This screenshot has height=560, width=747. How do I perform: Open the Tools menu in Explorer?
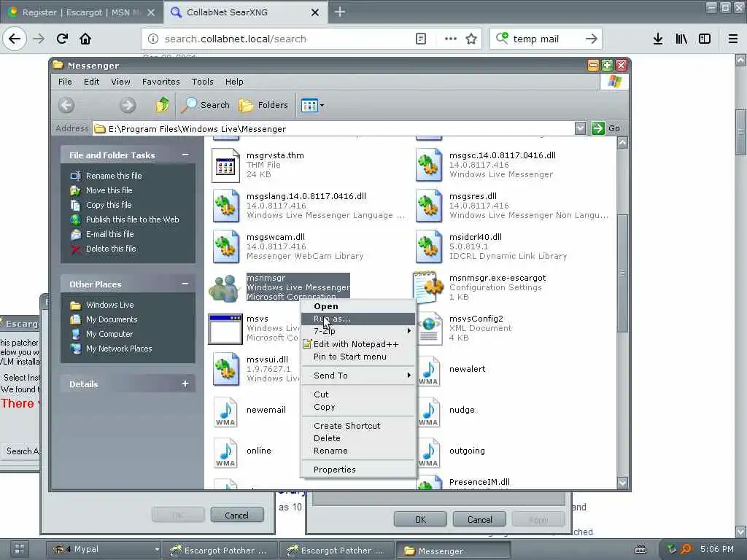point(203,82)
